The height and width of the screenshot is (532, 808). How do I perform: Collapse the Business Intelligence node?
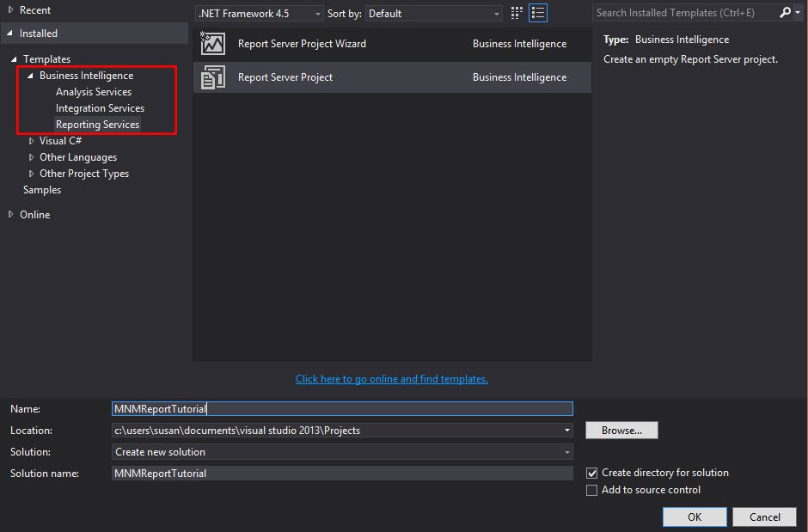(x=29, y=75)
